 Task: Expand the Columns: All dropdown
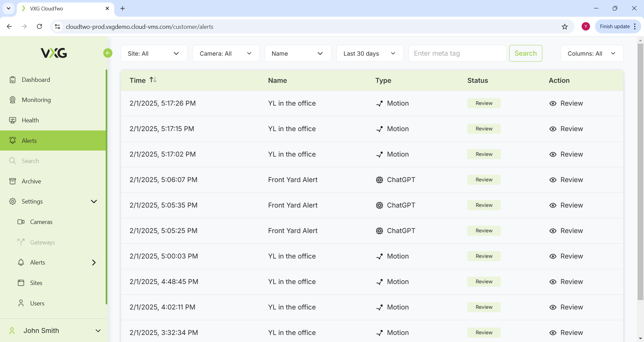(x=592, y=54)
